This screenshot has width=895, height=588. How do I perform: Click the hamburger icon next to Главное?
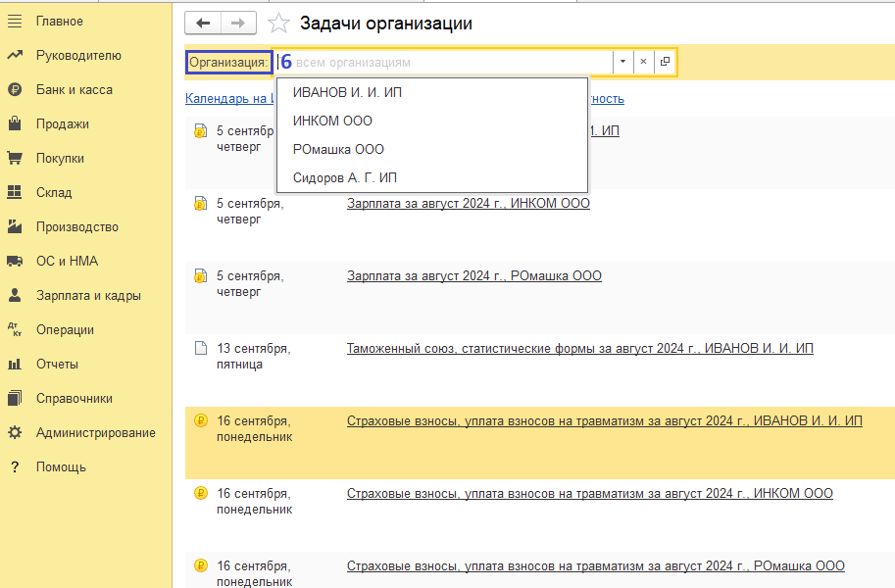15,21
